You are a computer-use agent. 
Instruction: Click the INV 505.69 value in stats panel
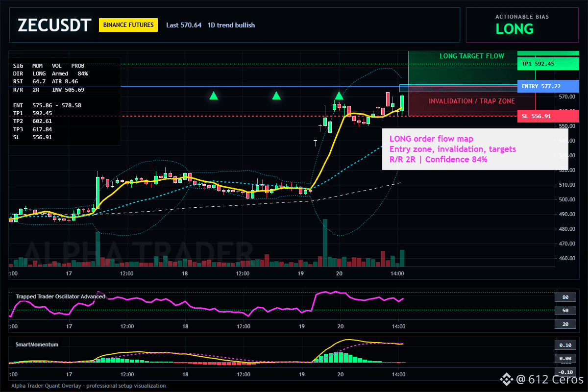coord(68,90)
